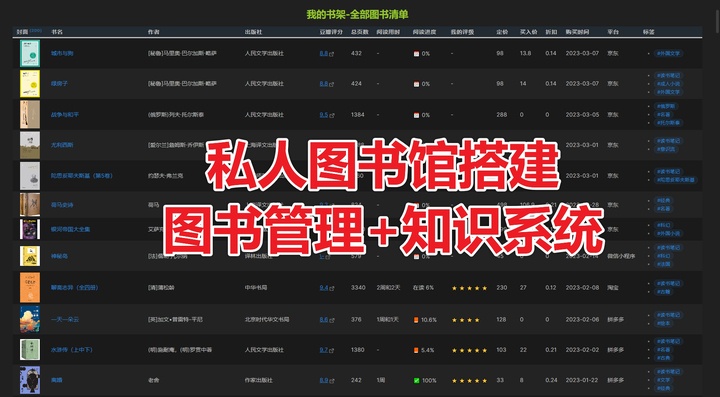Click the 书名 column header
Viewport: 720px width, 397px height.
click(x=57, y=32)
